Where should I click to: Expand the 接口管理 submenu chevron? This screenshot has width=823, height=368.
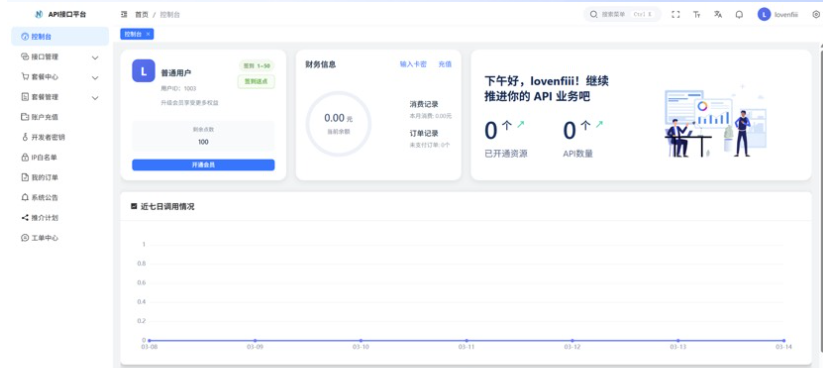coord(95,58)
